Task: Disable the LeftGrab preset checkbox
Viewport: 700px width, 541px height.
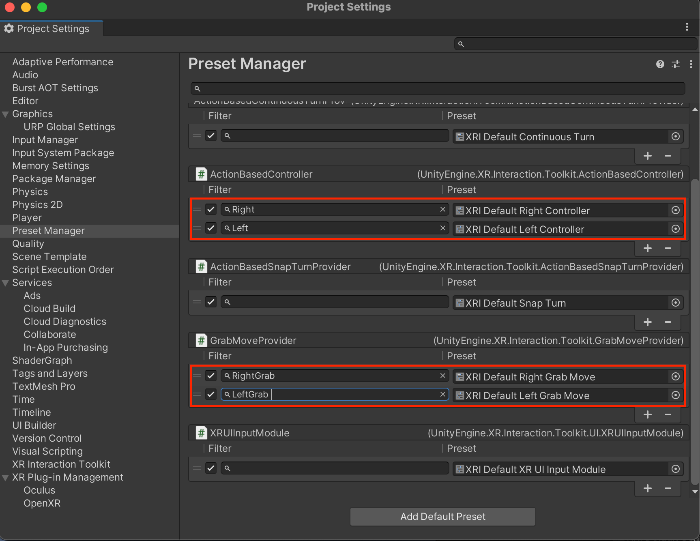Action: [211, 395]
